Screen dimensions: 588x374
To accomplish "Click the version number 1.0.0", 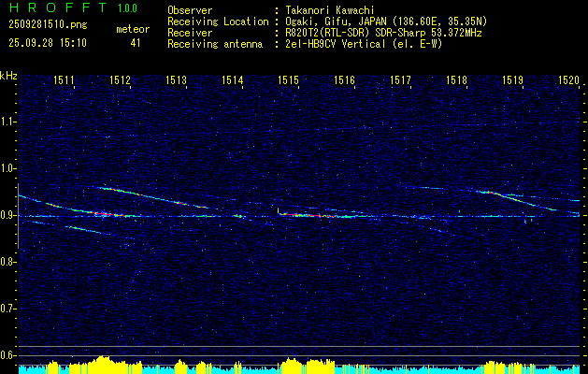I will [127, 8].
